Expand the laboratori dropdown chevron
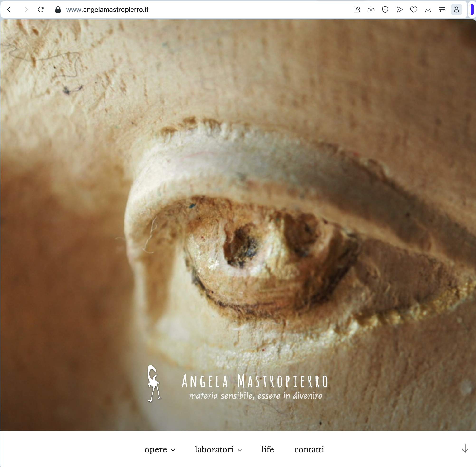The image size is (476, 467). tap(240, 450)
